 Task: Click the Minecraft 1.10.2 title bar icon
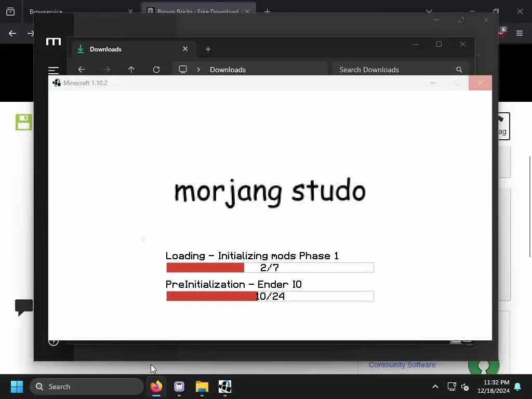56,83
